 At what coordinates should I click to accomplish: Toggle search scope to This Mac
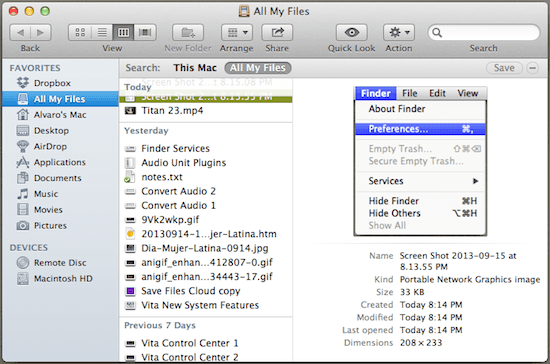[x=195, y=68]
